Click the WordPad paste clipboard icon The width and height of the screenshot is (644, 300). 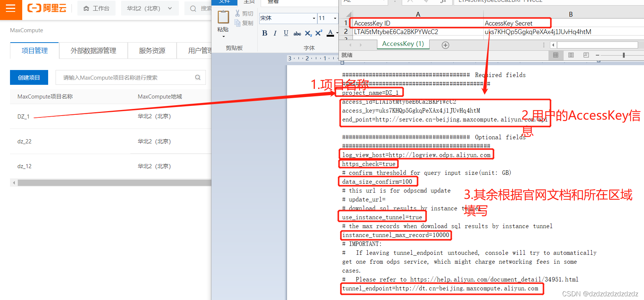(x=223, y=17)
